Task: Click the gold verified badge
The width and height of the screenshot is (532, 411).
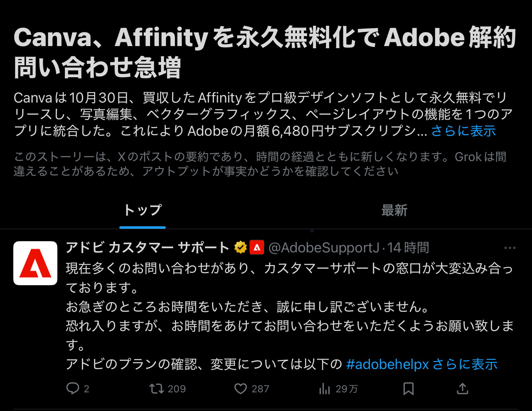Action: pos(241,248)
